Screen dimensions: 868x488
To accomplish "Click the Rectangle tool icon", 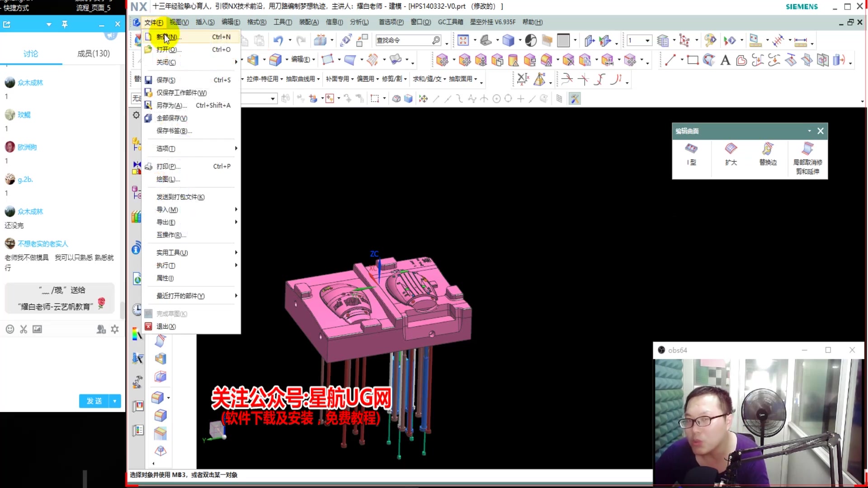I will pyautogui.click(x=693, y=60).
